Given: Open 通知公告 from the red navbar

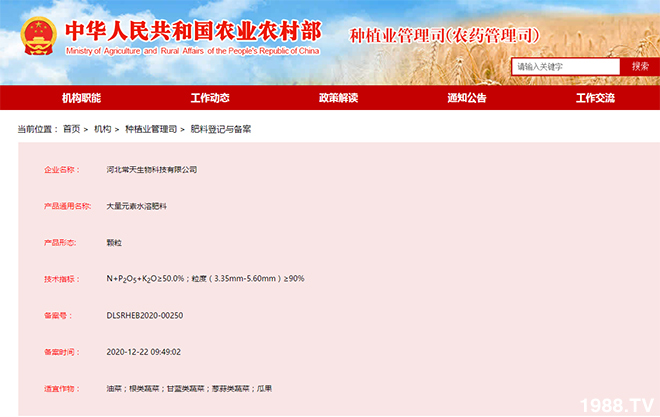Looking at the screenshot, I should pyautogui.click(x=467, y=98).
